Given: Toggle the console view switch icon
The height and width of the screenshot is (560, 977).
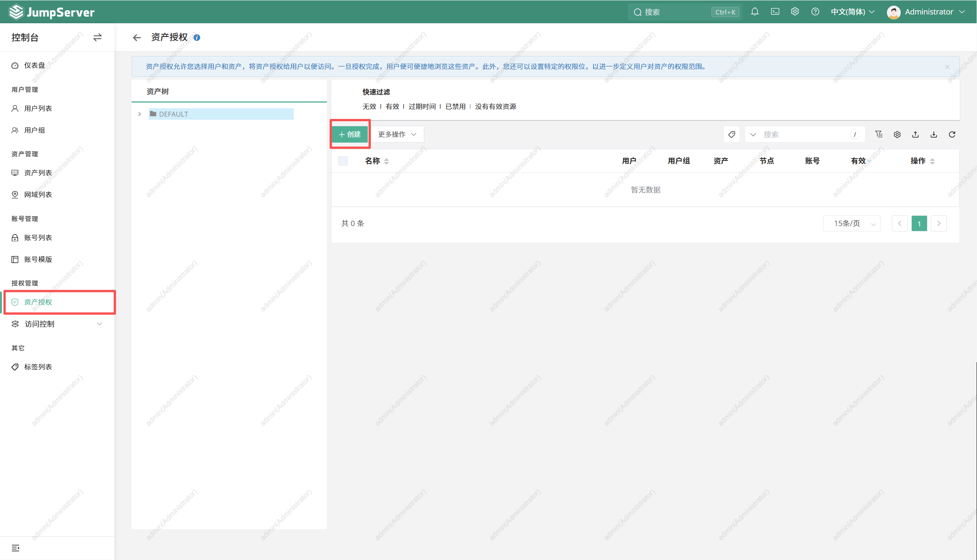Looking at the screenshot, I should 97,37.
